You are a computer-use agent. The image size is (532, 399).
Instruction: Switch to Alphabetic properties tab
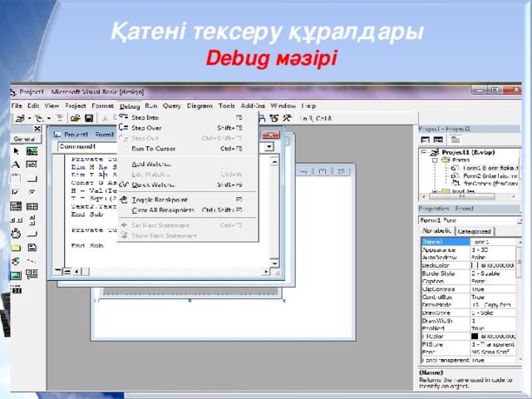(436, 231)
